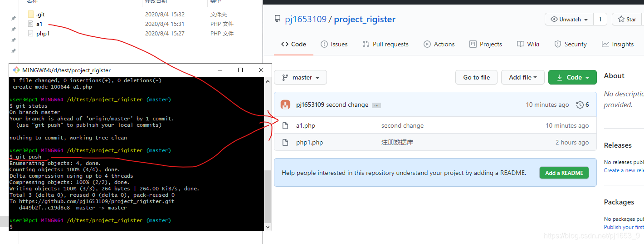Click the Releases heading
644x244 pixels.
[x=618, y=145]
